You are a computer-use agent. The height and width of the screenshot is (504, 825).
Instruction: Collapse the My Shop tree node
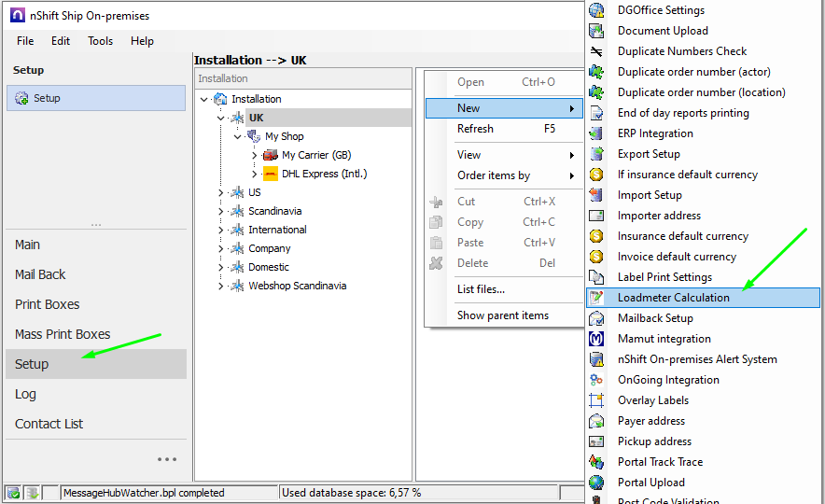pyautogui.click(x=238, y=136)
